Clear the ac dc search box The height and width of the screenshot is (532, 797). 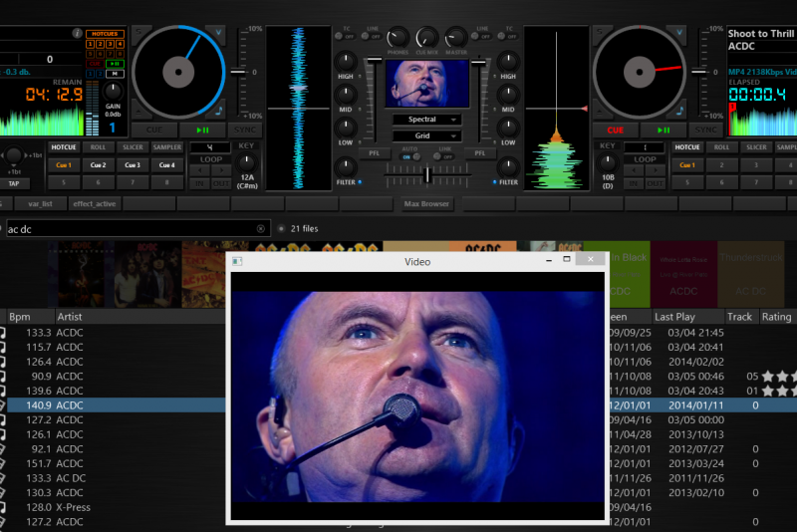click(261, 229)
